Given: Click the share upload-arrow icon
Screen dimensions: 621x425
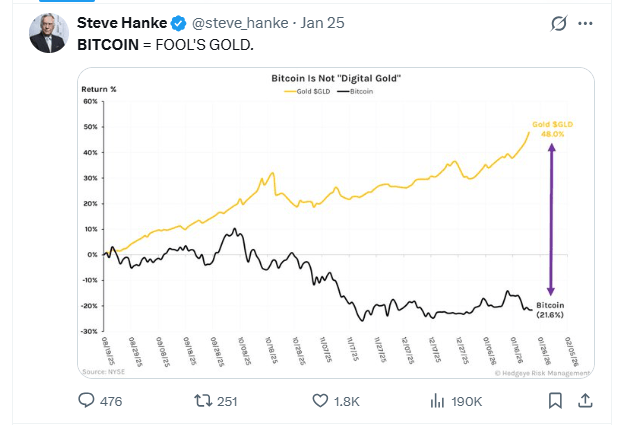Looking at the screenshot, I should [588, 400].
